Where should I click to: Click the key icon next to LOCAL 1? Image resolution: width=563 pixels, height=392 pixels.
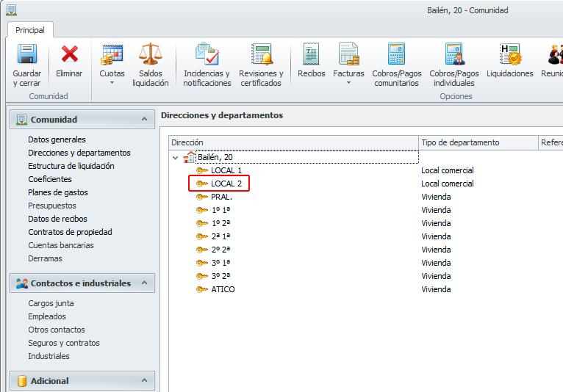(x=202, y=170)
